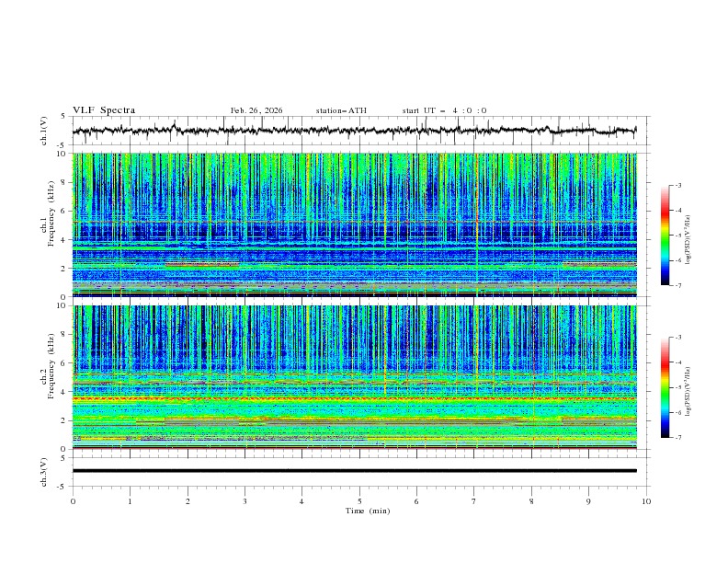The height and width of the screenshot is (563, 728).
Task: Click the ch.1(V) waveform axis label
Action: [46, 131]
